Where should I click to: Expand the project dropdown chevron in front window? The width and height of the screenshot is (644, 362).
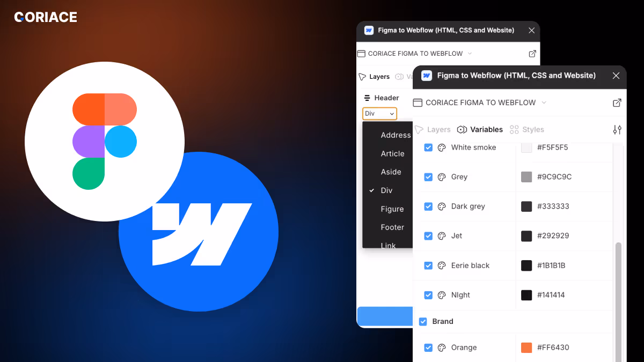(544, 102)
